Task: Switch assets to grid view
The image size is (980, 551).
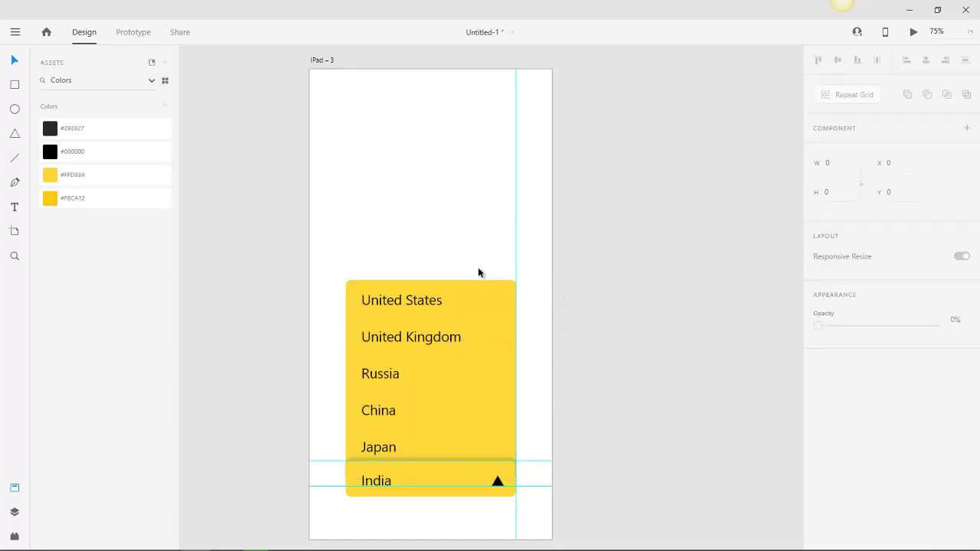Action: pyautogui.click(x=165, y=80)
